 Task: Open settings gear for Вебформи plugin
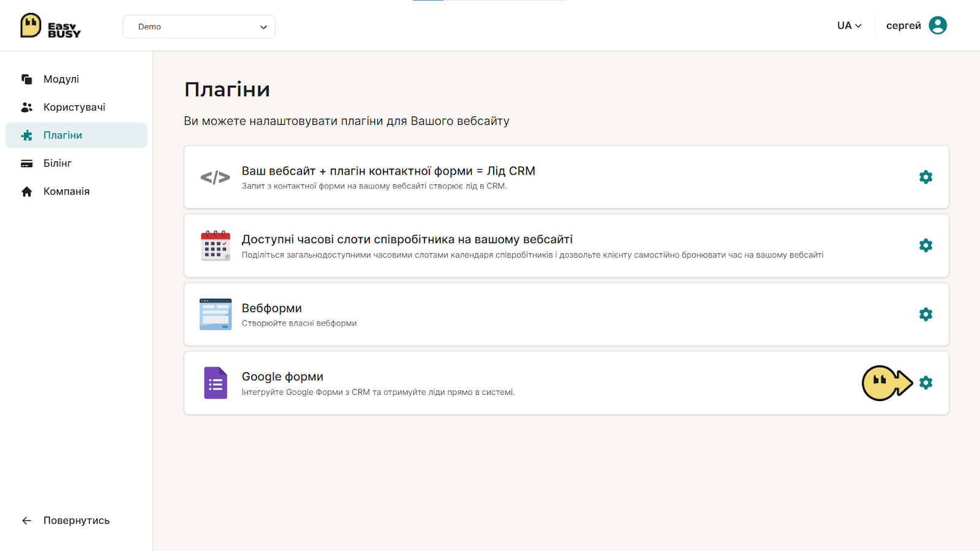click(925, 314)
